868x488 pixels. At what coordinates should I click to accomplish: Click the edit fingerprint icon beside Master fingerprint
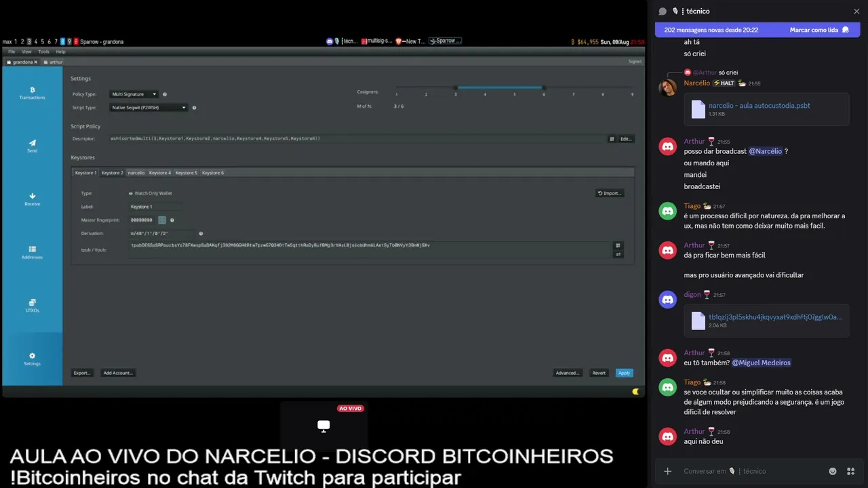(x=162, y=220)
